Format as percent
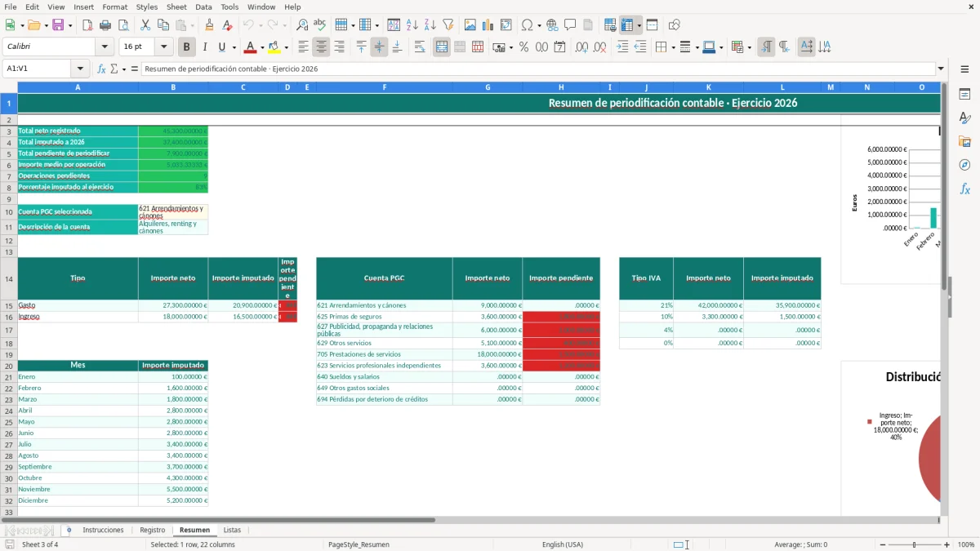 pyautogui.click(x=523, y=47)
